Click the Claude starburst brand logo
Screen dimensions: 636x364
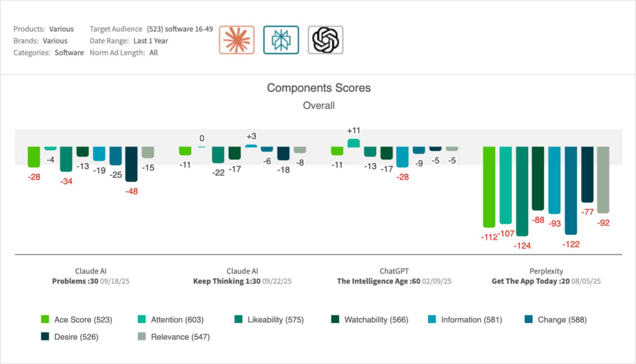click(237, 40)
